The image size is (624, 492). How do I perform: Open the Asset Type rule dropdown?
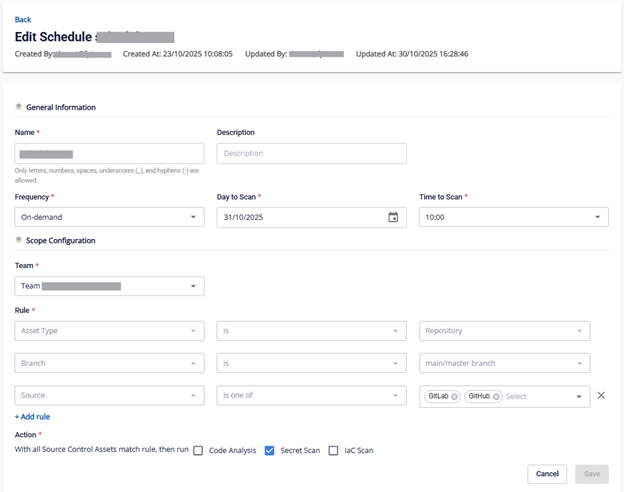110,331
